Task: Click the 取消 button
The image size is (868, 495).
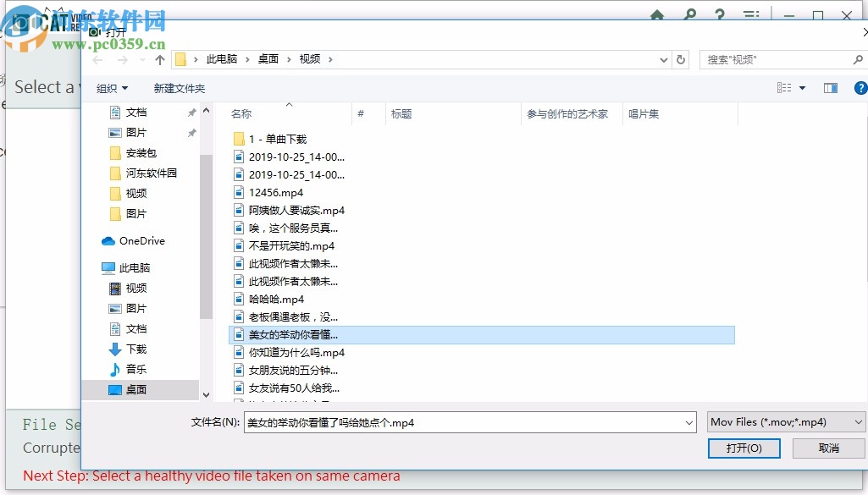Action: (x=829, y=448)
